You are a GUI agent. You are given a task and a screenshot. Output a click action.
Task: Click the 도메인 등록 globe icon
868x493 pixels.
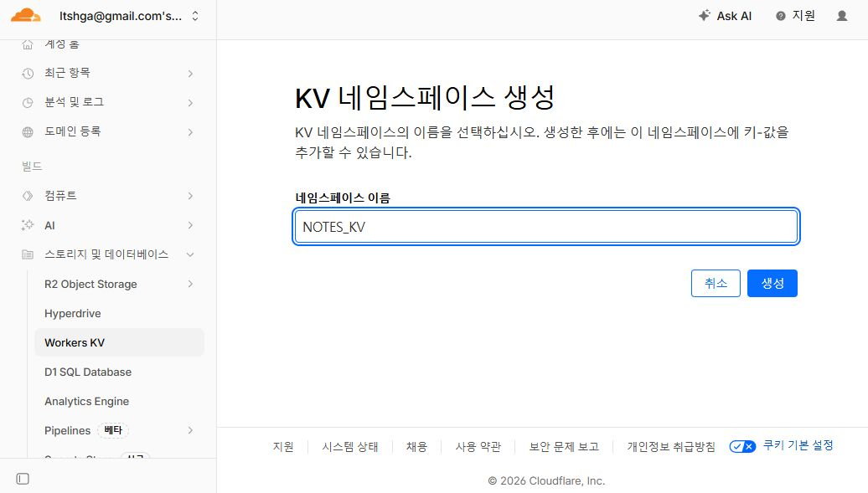tap(28, 132)
